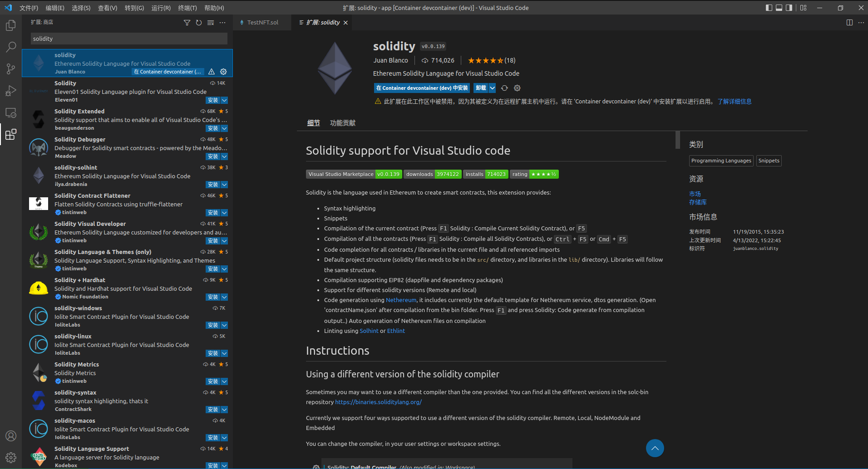Toggle the primary side bar layout icon

(x=769, y=8)
